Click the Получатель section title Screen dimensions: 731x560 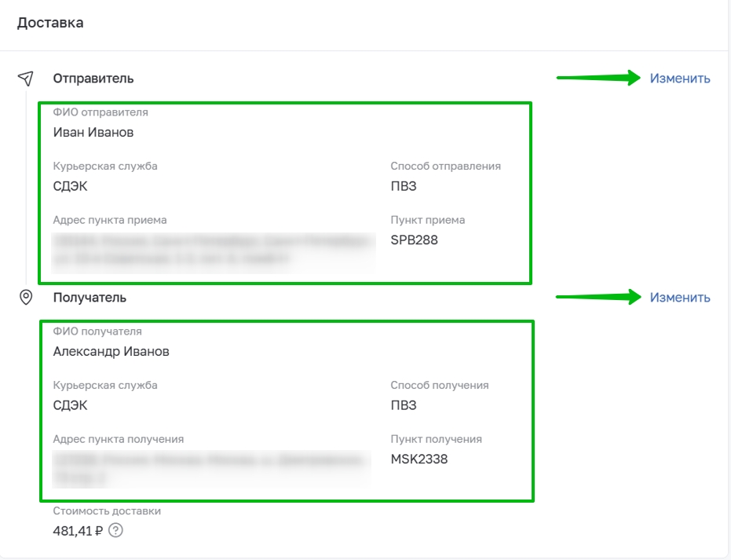[x=90, y=298]
